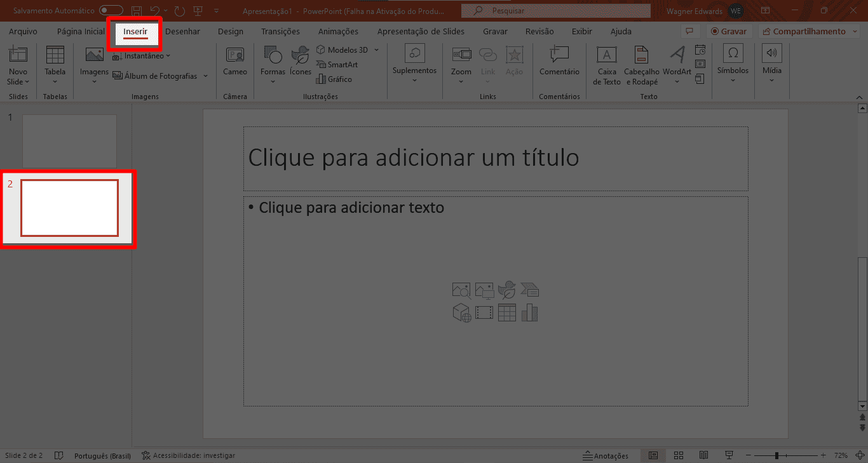Open the Desenhar tab

(x=182, y=31)
